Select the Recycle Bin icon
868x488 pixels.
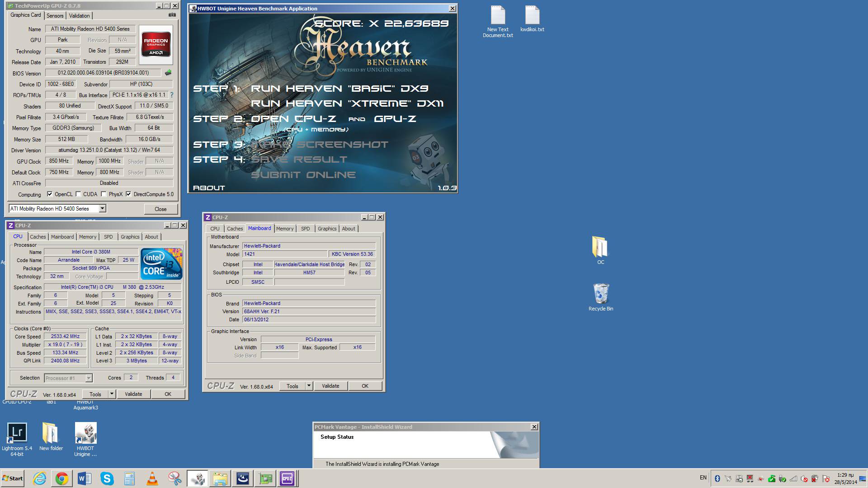pyautogui.click(x=601, y=297)
